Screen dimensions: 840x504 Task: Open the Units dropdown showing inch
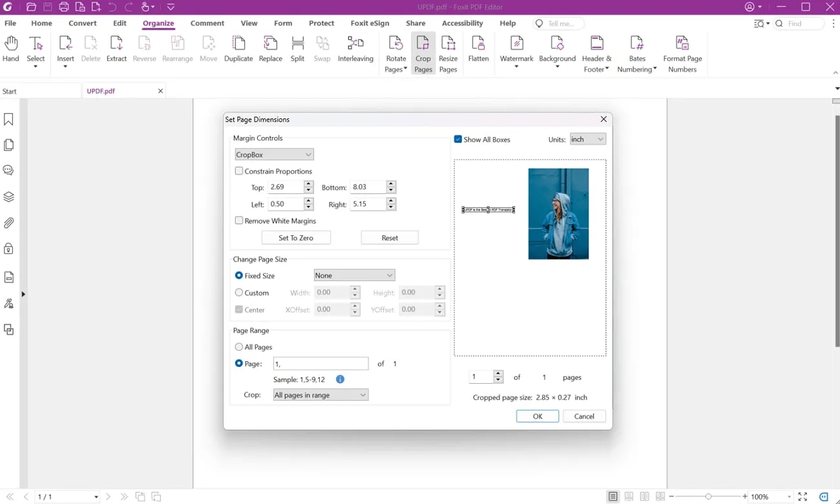587,139
